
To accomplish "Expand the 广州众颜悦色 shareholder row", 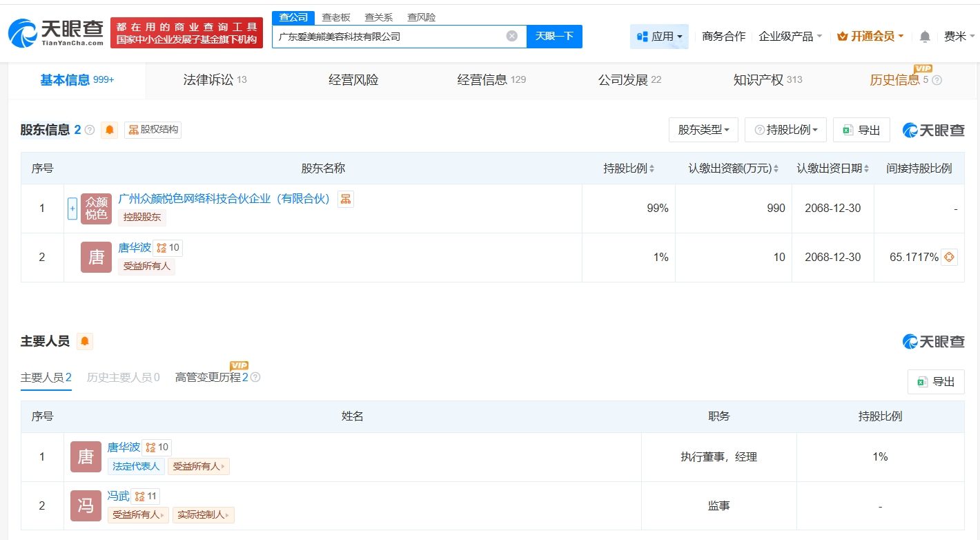I will 72,209.
